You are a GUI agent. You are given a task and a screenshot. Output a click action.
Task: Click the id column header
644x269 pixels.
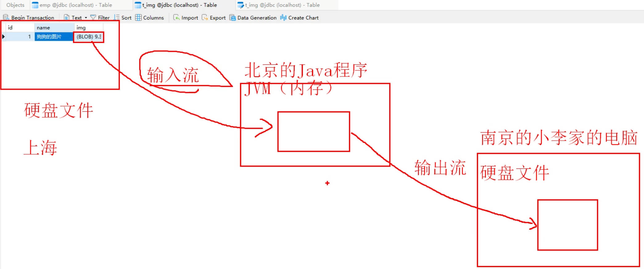pyautogui.click(x=19, y=27)
